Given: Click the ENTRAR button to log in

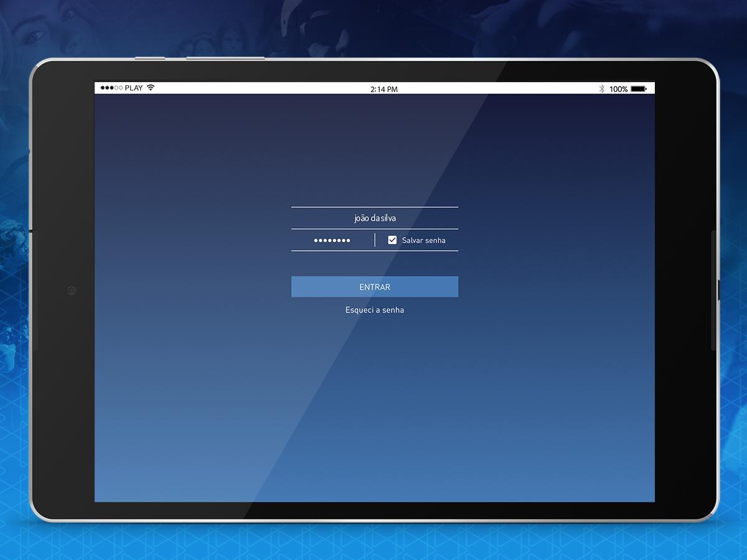Looking at the screenshot, I should [375, 287].
